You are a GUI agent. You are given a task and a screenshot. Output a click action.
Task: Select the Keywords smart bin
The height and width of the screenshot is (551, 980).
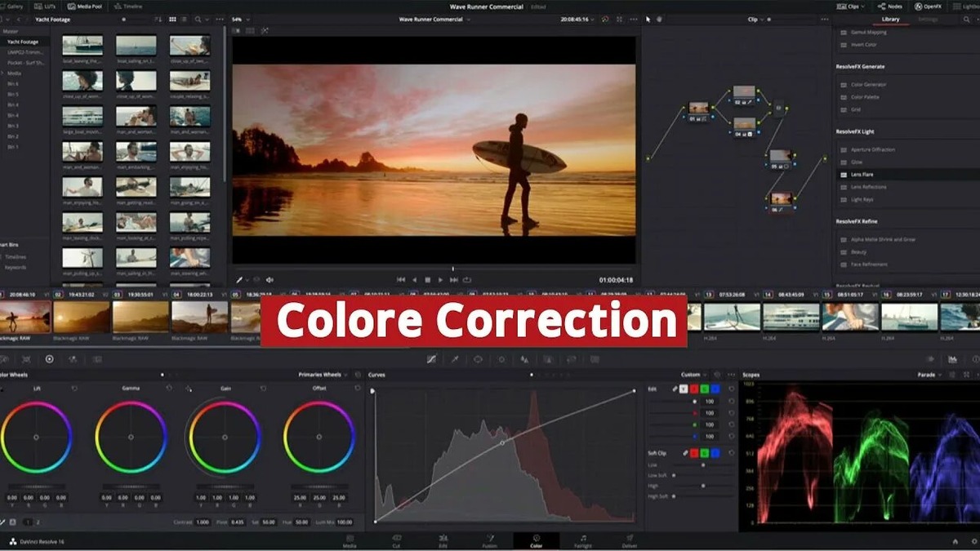pos(16,267)
